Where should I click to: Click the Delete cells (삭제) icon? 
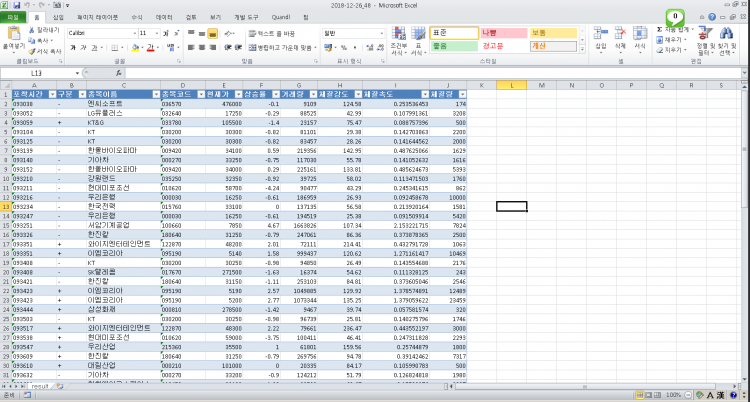pyautogui.click(x=621, y=35)
